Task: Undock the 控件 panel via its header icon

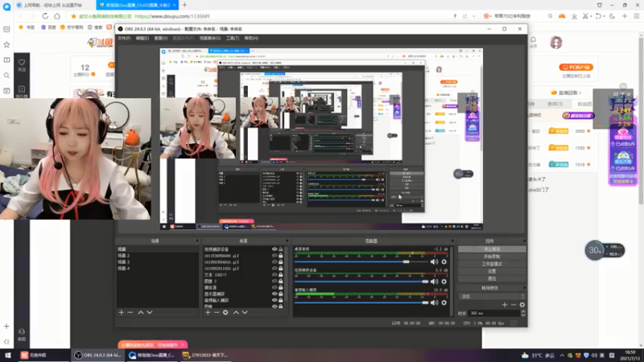Action: click(x=524, y=241)
